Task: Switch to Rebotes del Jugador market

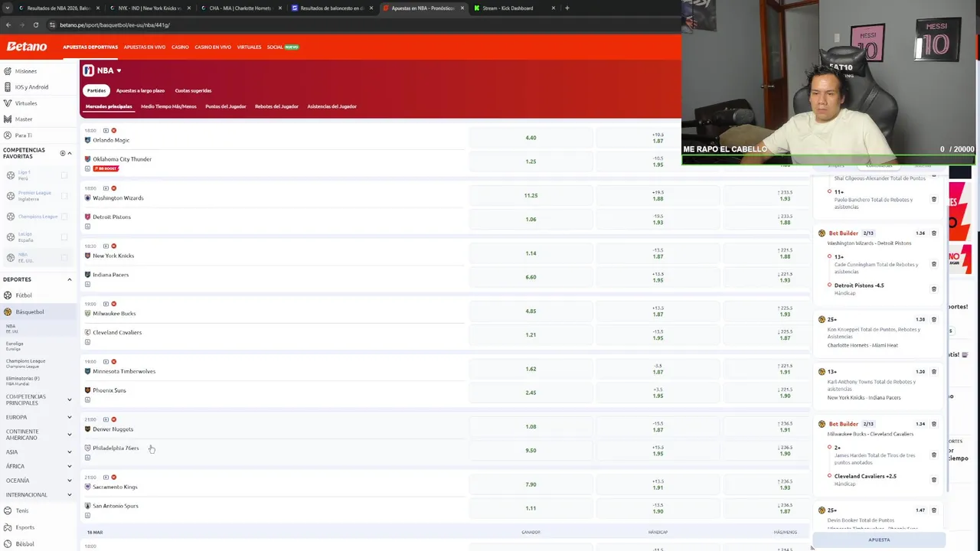Action: [x=276, y=106]
